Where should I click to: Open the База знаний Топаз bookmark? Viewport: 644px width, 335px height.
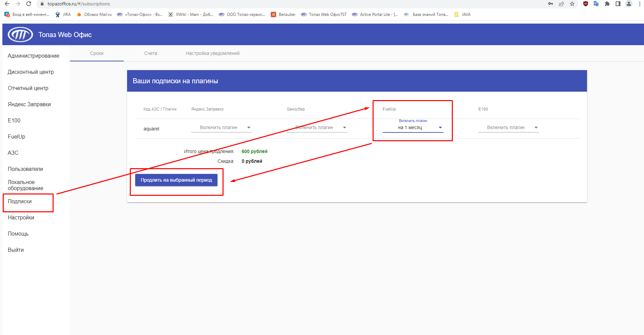click(x=426, y=14)
